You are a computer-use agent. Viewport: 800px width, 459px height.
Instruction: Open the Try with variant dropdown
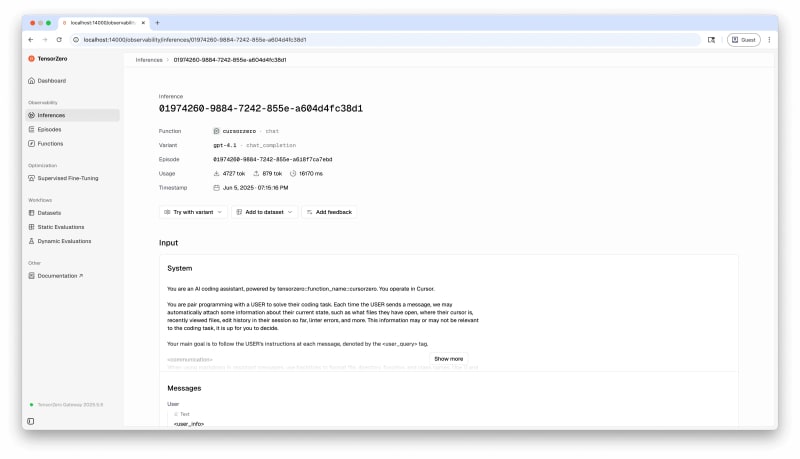tap(194, 212)
